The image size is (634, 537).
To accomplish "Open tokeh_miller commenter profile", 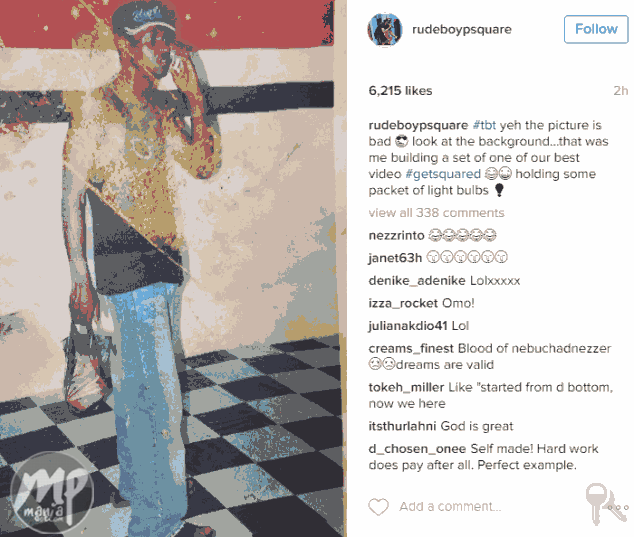I will click(406, 387).
